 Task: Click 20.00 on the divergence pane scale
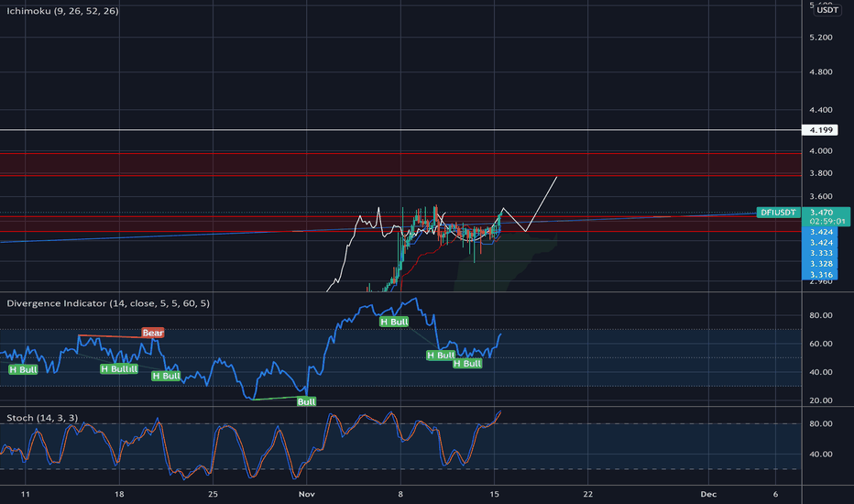click(x=821, y=400)
